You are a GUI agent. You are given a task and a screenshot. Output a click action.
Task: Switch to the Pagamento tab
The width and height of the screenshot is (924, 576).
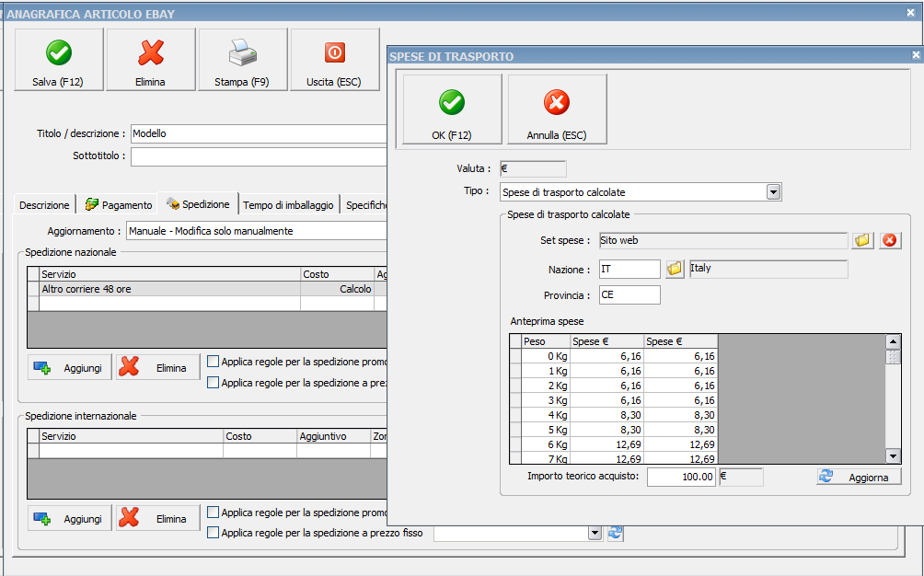[x=119, y=205]
